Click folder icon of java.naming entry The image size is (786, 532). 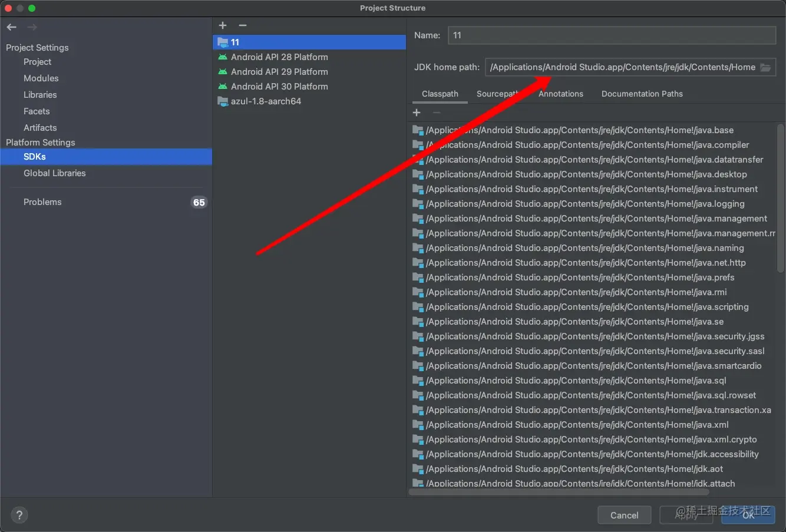(418, 248)
